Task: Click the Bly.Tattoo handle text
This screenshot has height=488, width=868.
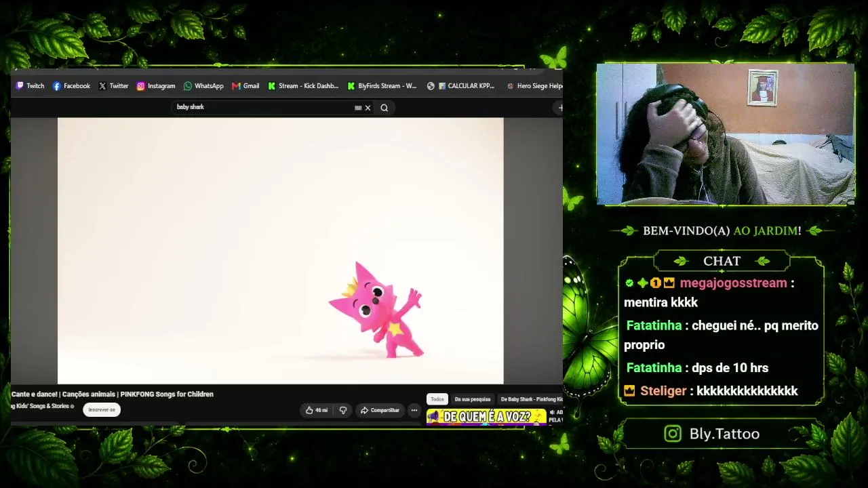Action: pyautogui.click(x=724, y=434)
